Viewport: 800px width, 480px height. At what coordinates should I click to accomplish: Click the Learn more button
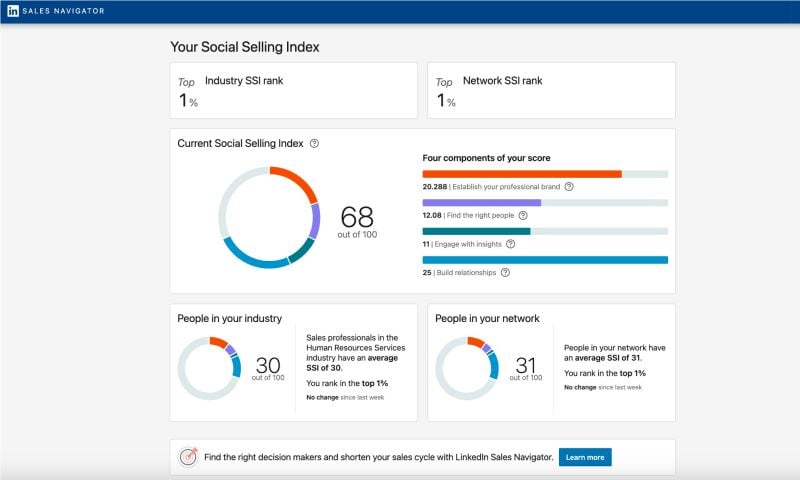585,457
